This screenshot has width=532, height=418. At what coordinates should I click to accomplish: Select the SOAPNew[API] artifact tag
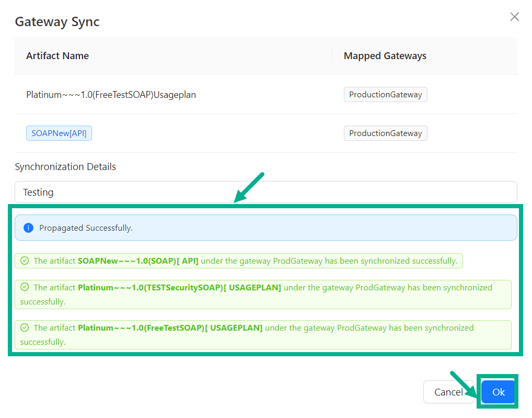(59, 133)
